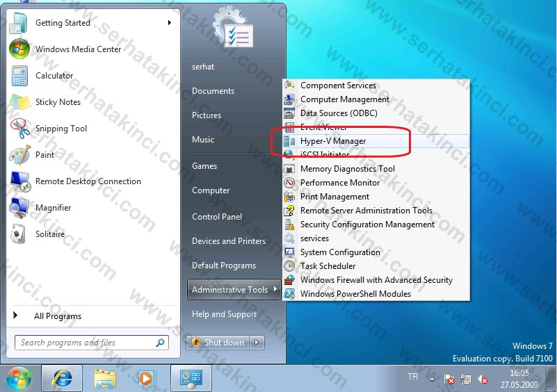Click Search programs and files field
The width and height of the screenshot is (557, 392).
point(92,343)
